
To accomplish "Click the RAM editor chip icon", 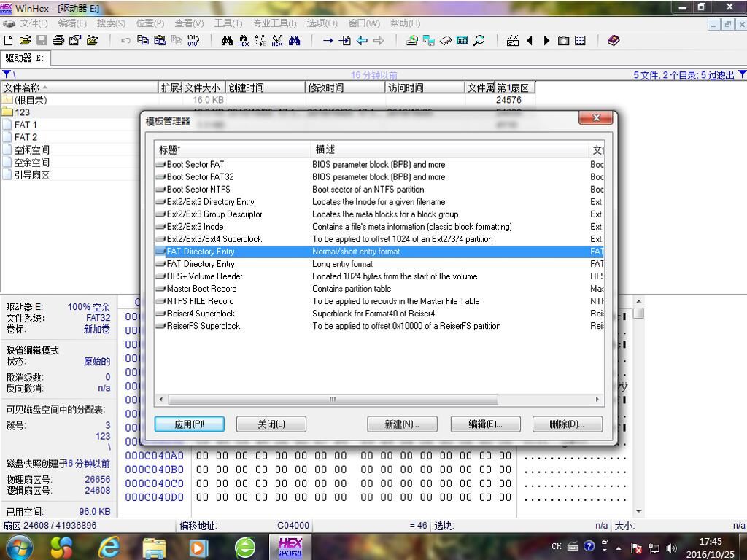I will coord(446,41).
